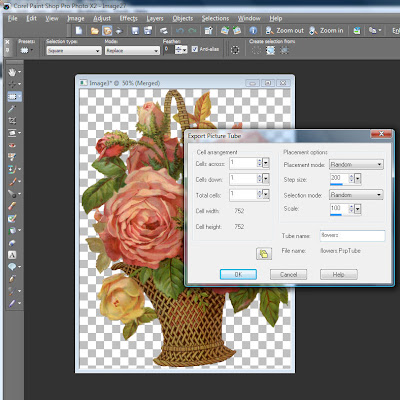Expand the Total cells value dropdown
400x400 pixels.
[266, 195]
